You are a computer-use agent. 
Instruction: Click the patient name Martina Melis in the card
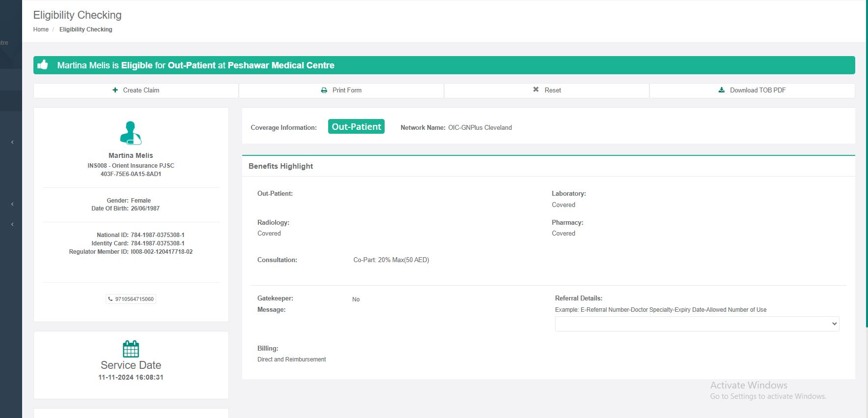[x=131, y=155]
